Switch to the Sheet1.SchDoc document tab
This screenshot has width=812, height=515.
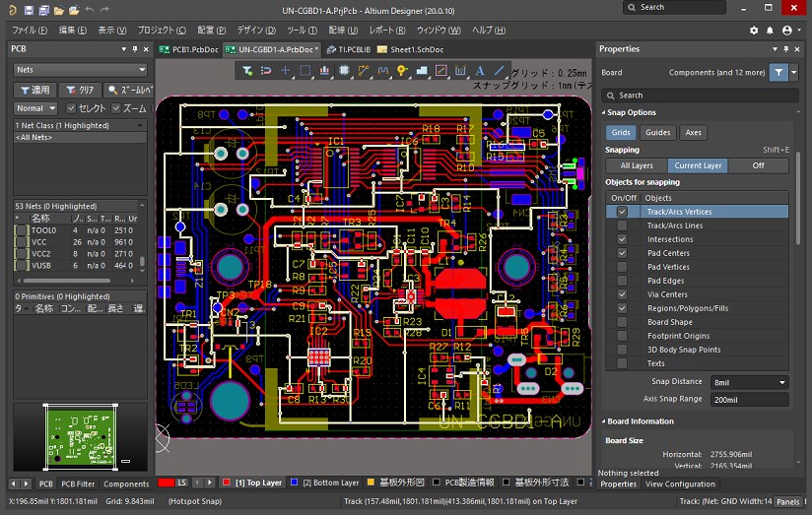click(x=411, y=49)
